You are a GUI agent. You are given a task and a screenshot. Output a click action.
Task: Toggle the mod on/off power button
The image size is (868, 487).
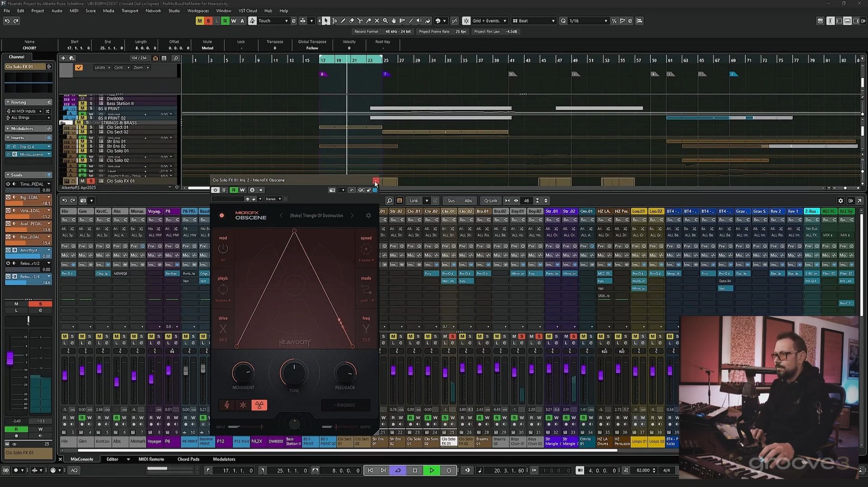(x=223, y=248)
